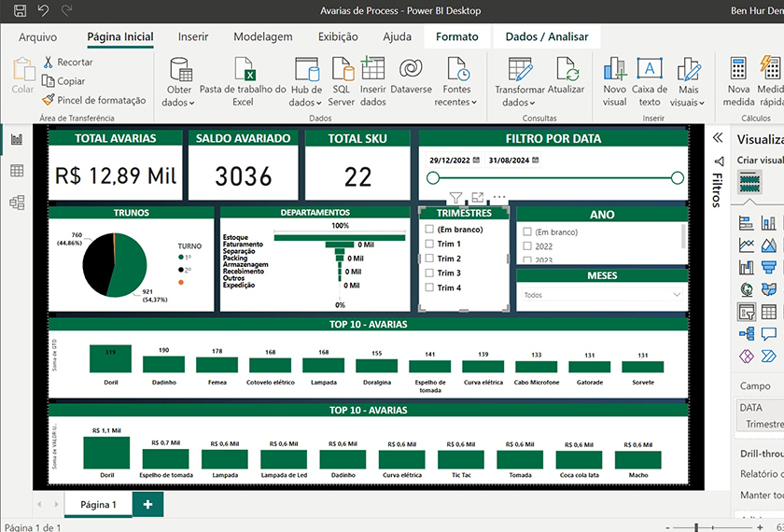Open the model view in left sidebar
Image resolution: width=784 pixels, height=532 pixels.
click(x=17, y=203)
